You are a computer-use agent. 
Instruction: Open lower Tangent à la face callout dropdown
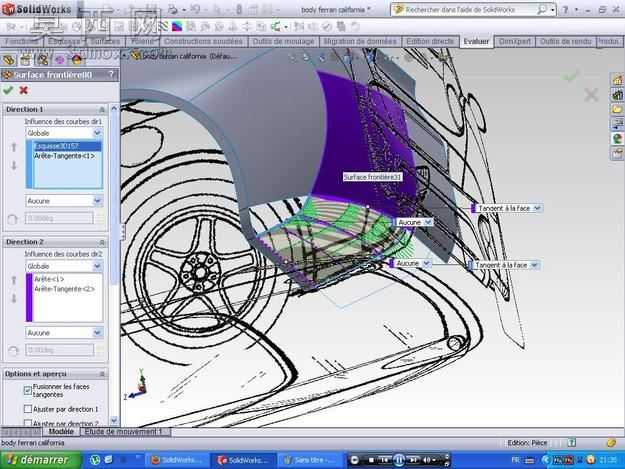point(535,265)
